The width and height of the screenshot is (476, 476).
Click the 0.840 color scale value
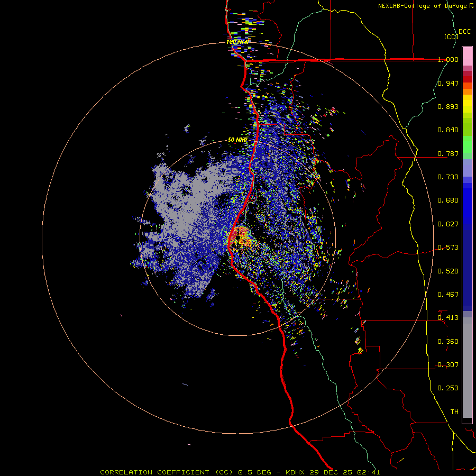(x=448, y=130)
